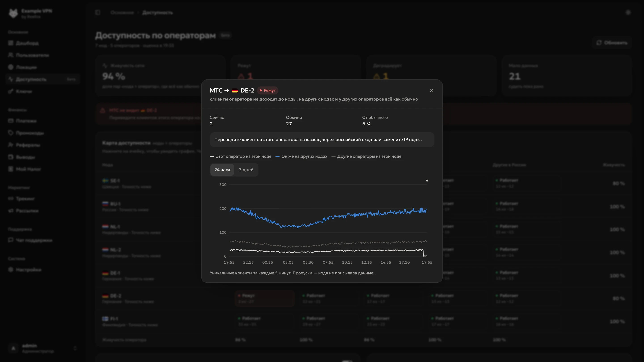Click the arrow icon between МТС and DE-2
The width and height of the screenshot is (644, 362).
point(227,90)
